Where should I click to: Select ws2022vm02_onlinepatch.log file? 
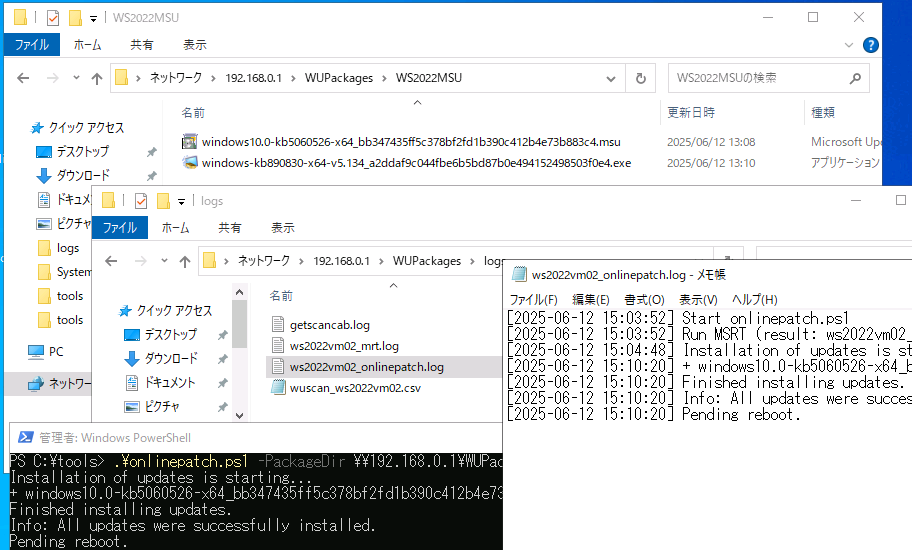tap(358, 367)
